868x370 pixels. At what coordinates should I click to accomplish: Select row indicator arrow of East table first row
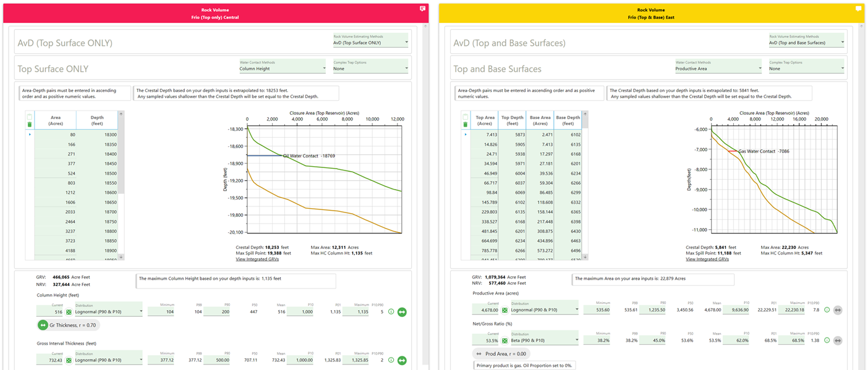[465, 134]
